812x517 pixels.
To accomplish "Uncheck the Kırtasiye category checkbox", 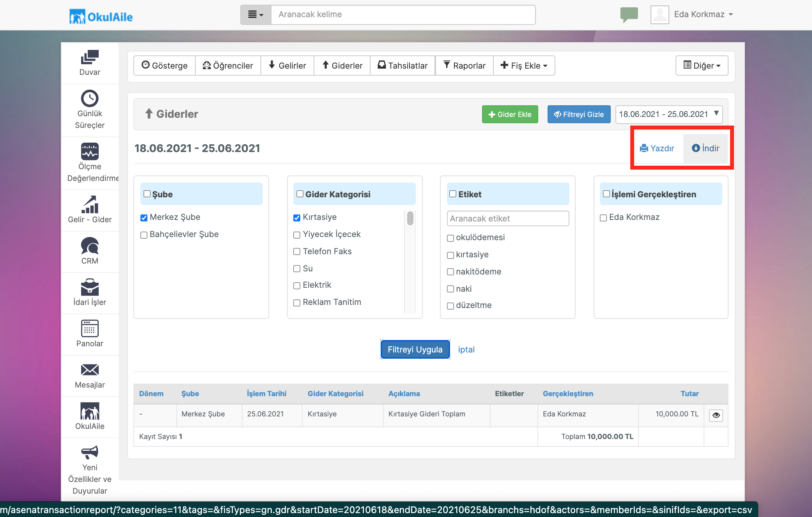I will click(x=297, y=218).
